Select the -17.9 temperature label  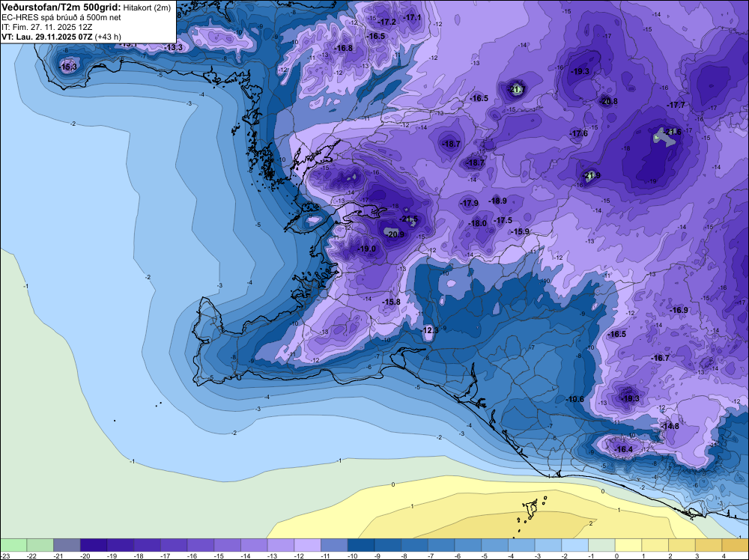click(x=469, y=204)
